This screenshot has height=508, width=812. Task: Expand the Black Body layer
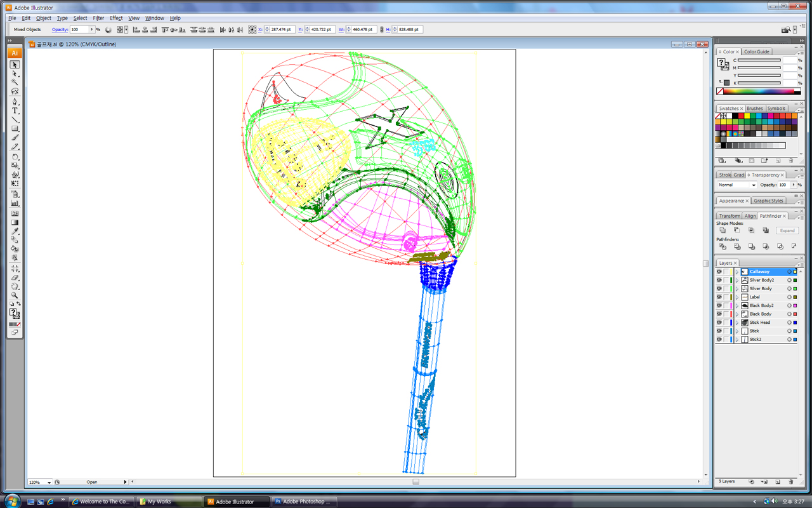point(737,314)
